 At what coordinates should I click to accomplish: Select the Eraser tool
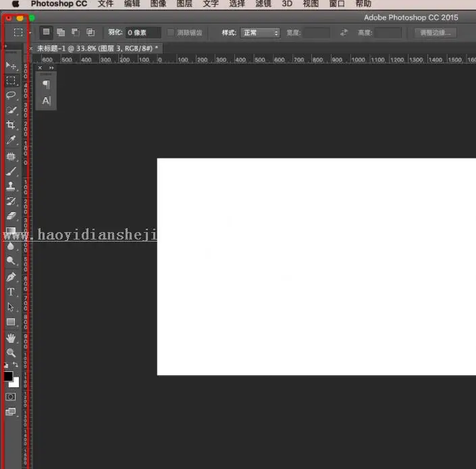[x=11, y=216]
